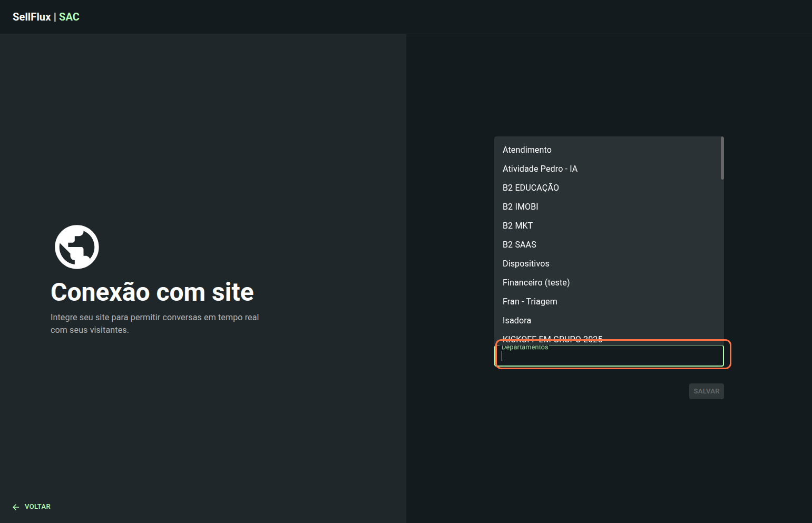Screen dimensions: 812x523
Task: Click the Conexão com site heading
Action: pos(152,292)
